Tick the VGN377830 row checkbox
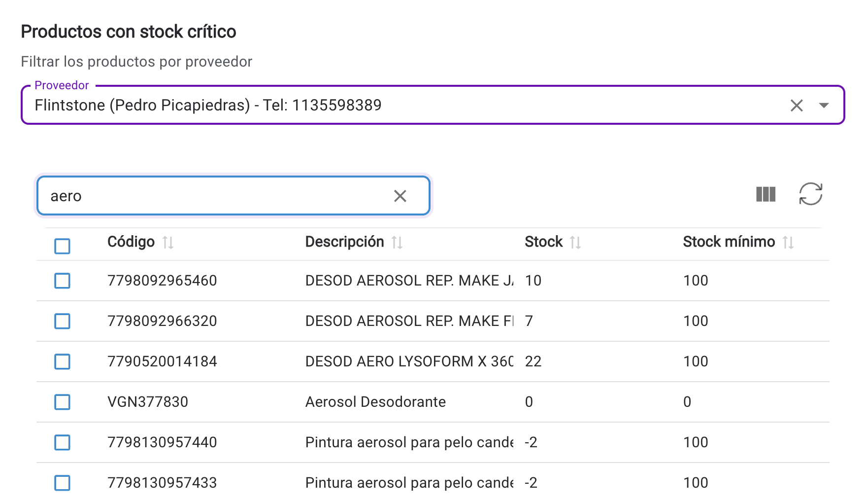 tap(62, 402)
